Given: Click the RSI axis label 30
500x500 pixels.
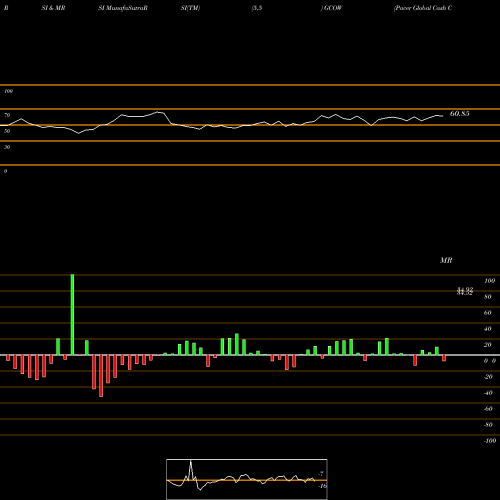Looking at the screenshot, I should tap(7, 147).
